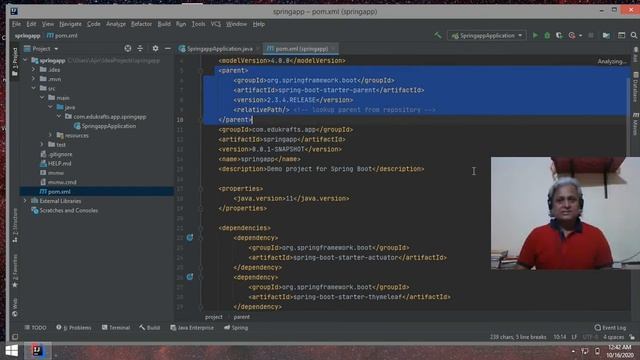
Task: Open the Project view selector dropdown
Action: tap(41, 49)
